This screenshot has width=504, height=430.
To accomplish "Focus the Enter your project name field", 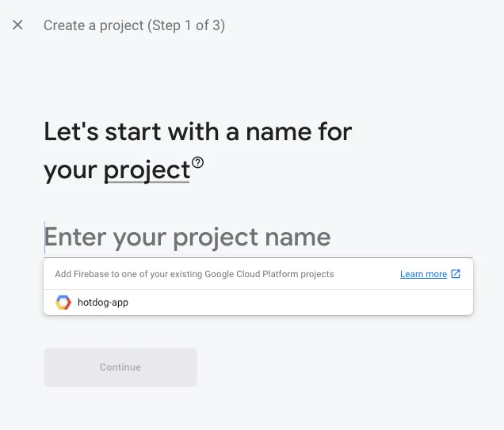I will coord(258,238).
